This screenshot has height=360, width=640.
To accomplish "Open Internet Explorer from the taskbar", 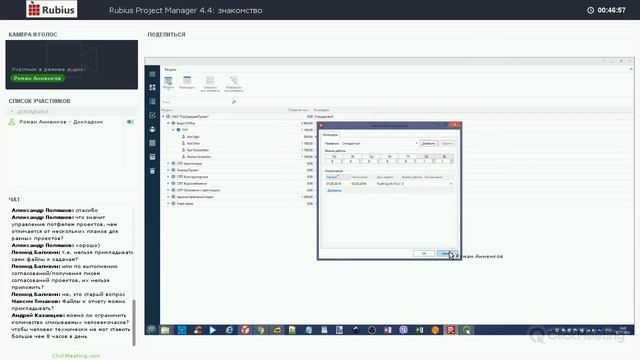I will click(x=229, y=330).
